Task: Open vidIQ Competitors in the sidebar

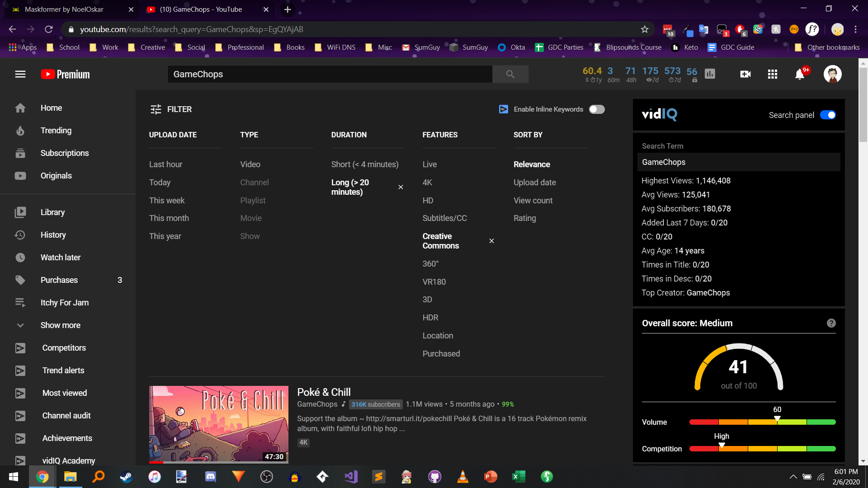Action: click(x=68, y=348)
